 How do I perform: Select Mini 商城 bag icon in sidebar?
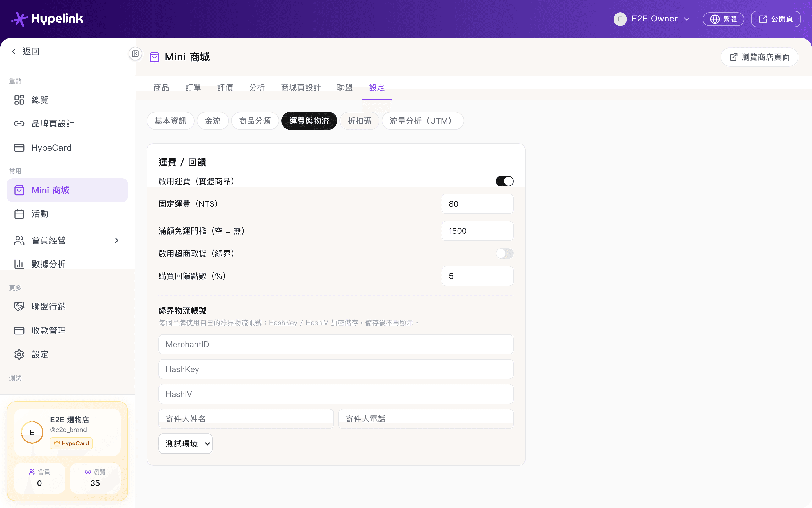(19, 190)
